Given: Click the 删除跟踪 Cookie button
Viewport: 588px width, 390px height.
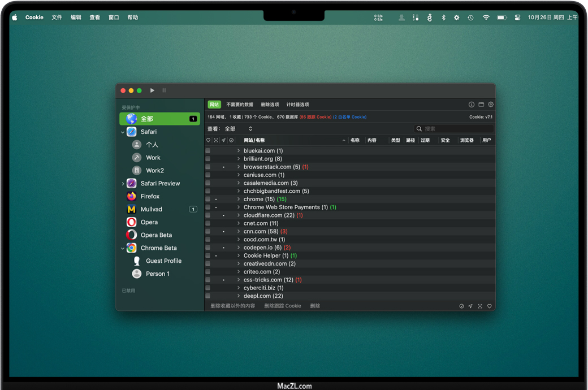Looking at the screenshot, I should (282, 306).
